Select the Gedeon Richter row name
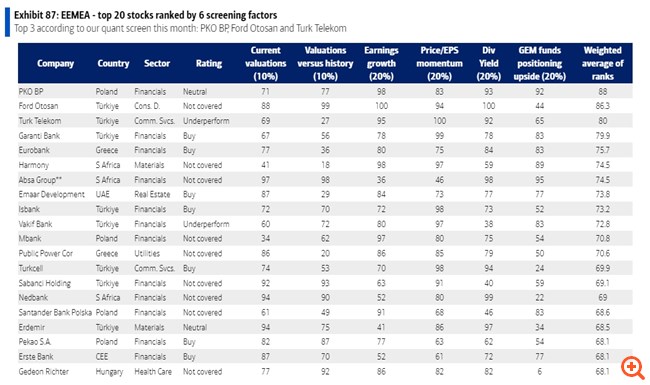The height and width of the screenshot is (385, 650). point(44,371)
